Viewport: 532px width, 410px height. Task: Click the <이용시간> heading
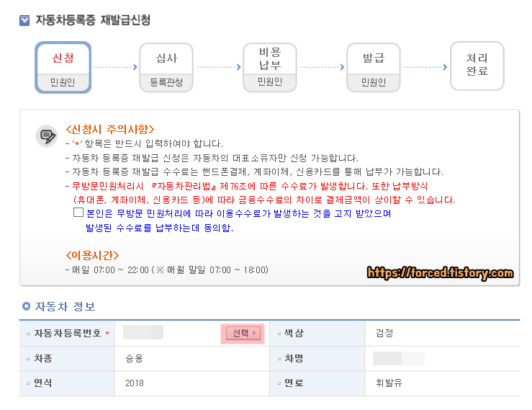tap(92, 255)
